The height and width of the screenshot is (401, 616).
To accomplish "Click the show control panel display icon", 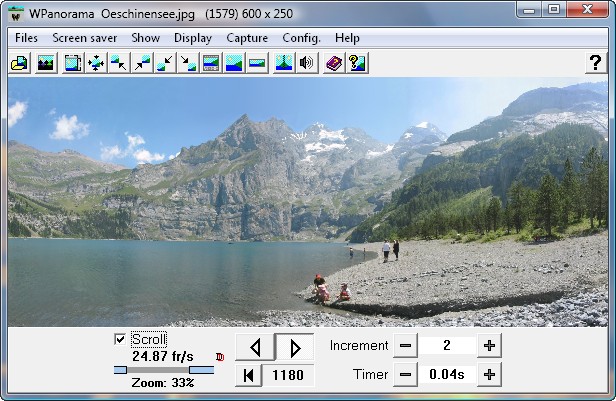I will 211,63.
